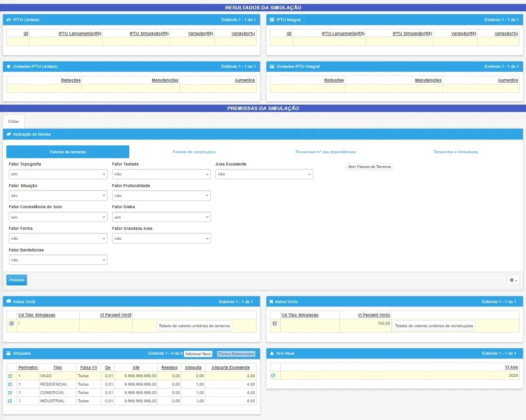Open the Fator Benfeitorias dropdown
Viewport: 526px width, 420px height.
point(58,260)
